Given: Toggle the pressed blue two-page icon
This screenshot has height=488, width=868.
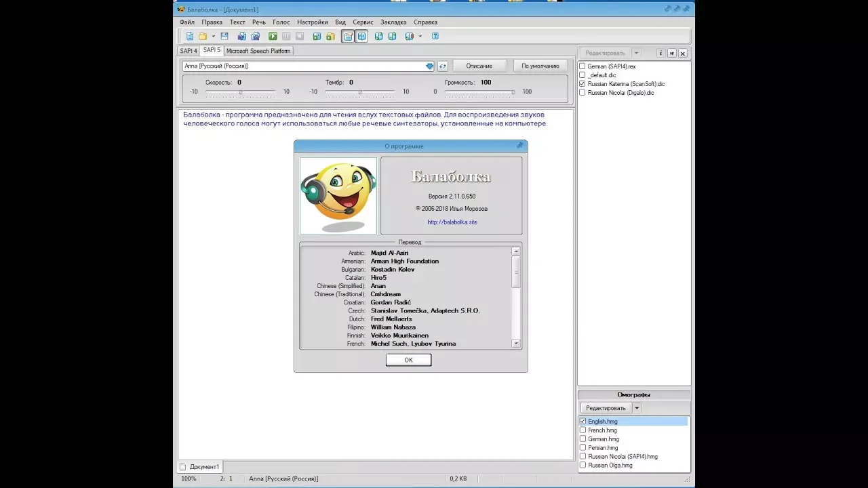Looking at the screenshot, I should [x=362, y=37].
